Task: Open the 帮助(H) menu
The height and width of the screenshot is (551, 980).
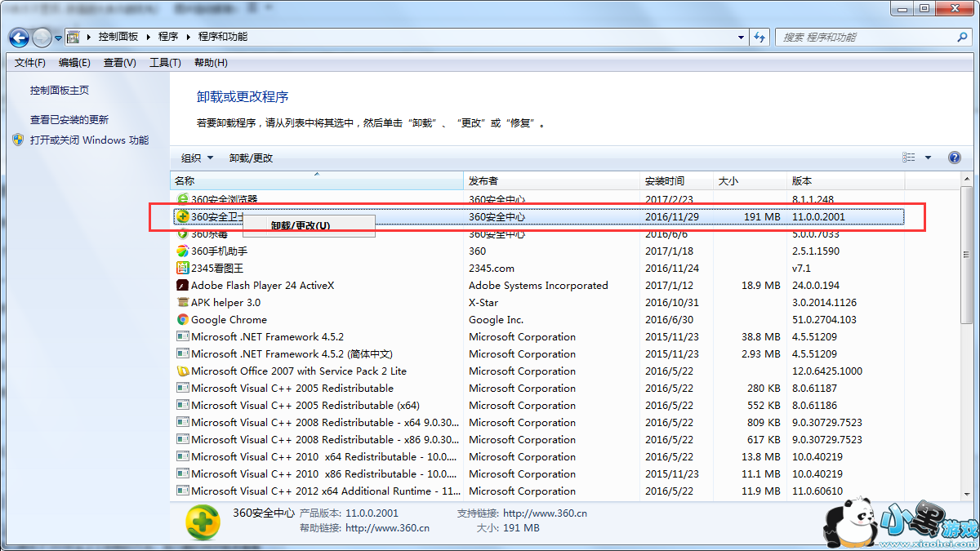Action: [x=211, y=63]
